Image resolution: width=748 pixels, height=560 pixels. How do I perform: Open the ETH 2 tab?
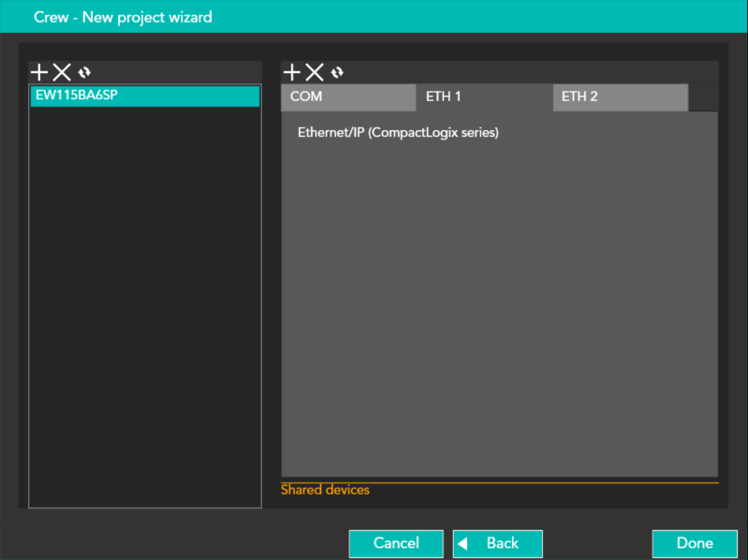(620, 97)
